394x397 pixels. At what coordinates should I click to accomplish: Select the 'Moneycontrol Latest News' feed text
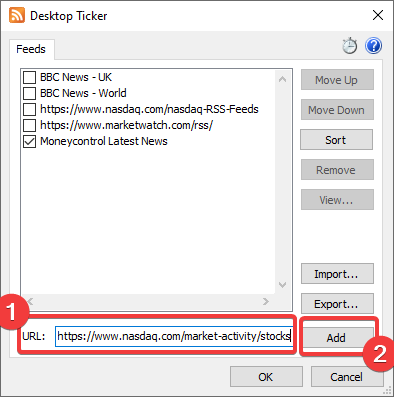point(104,141)
